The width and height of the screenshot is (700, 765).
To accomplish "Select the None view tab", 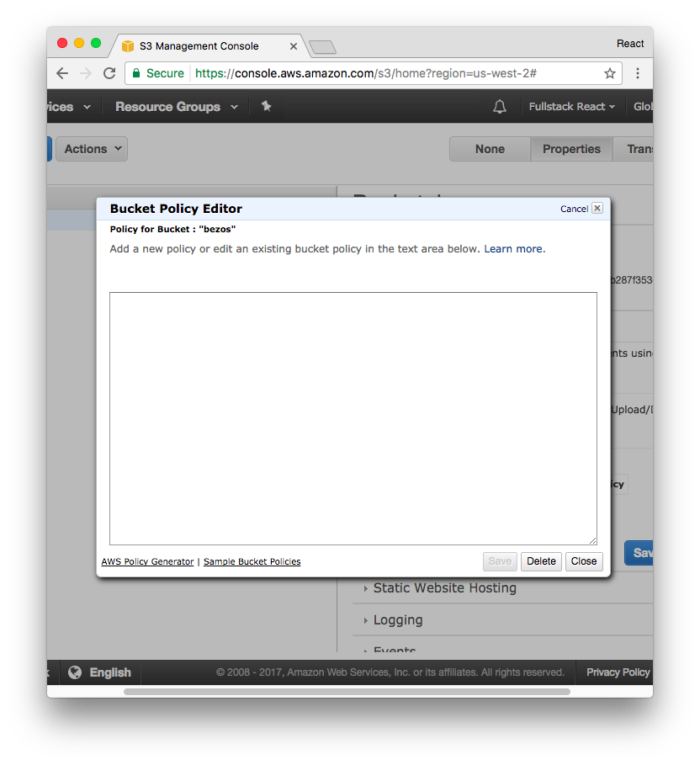I will click(490, 149).
